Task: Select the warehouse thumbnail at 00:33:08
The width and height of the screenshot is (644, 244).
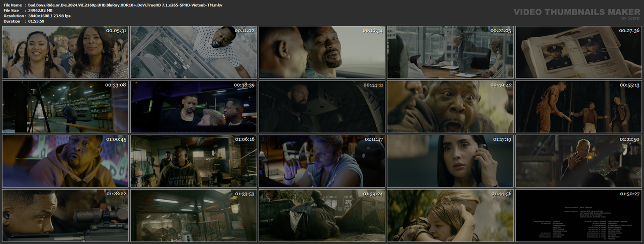Action: 65,107
